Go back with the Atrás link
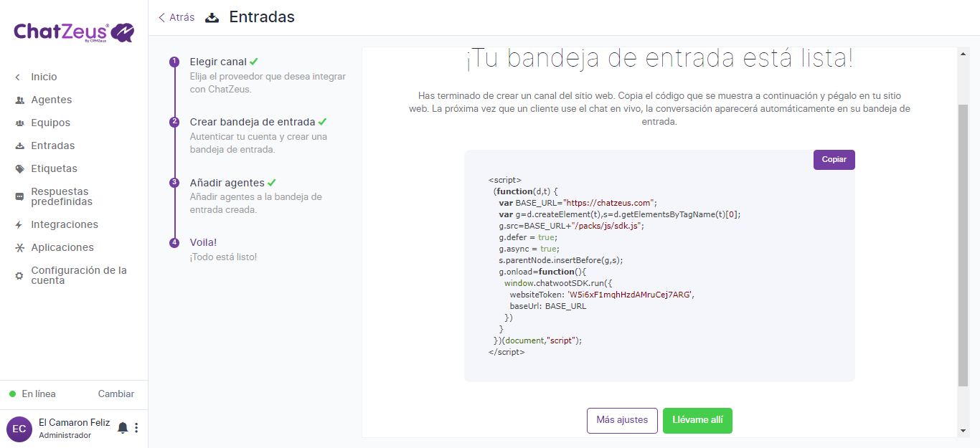Screen dimensions: 980x448 pyautogui.click(x=176, y=17)
